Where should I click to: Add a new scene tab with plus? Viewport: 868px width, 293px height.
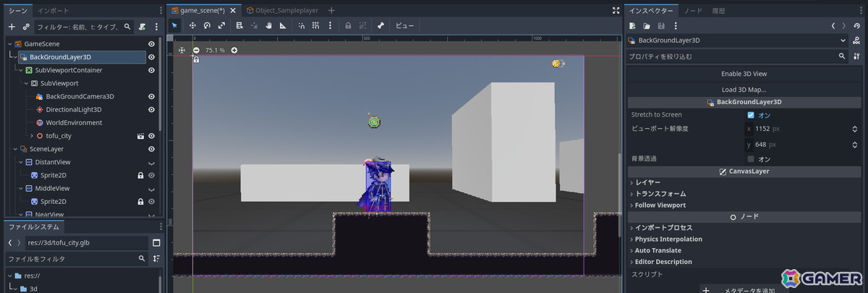click(331, 11)
